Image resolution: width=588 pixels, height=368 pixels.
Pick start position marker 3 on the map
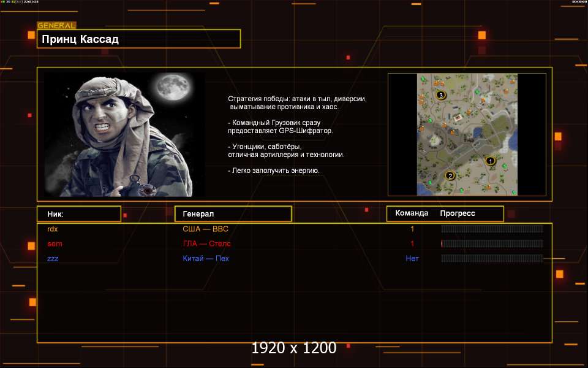(x=440, y=95)
